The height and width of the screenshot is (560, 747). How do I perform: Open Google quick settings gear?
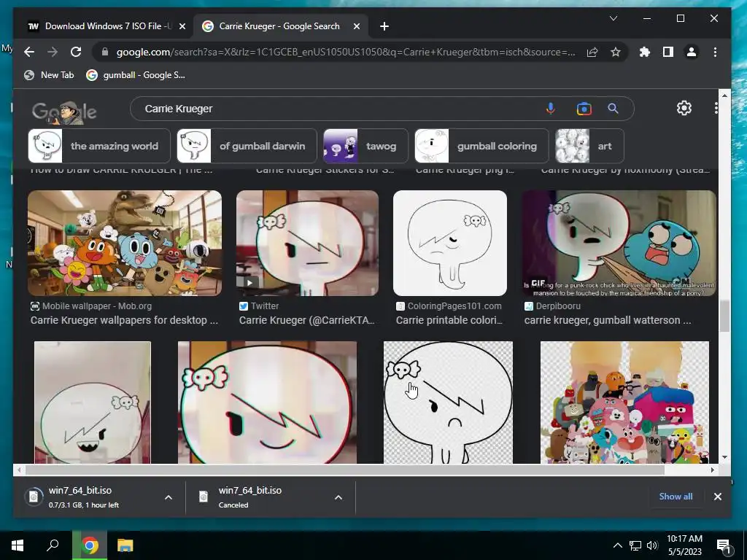point(684,108)
